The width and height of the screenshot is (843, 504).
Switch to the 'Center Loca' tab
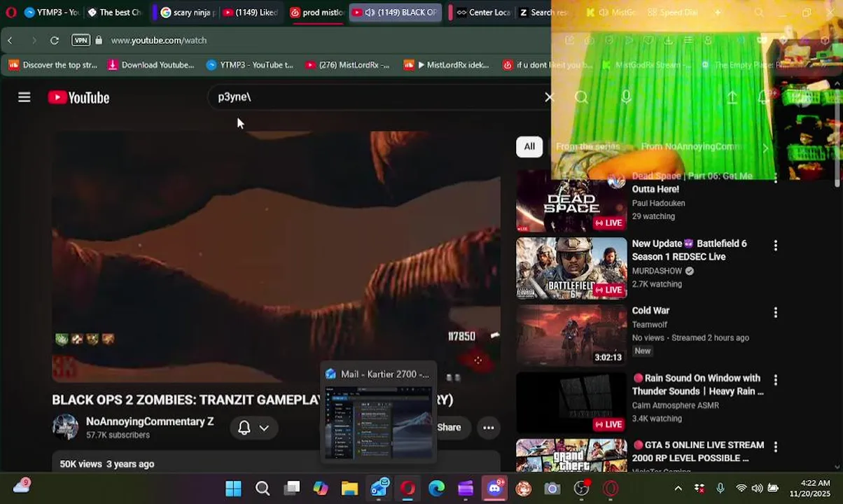pyautogui.click(x=482, y=13)
